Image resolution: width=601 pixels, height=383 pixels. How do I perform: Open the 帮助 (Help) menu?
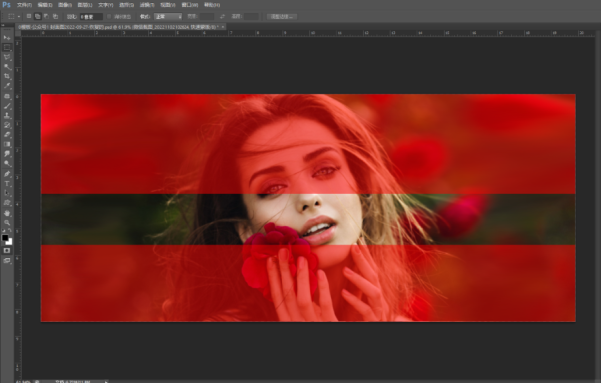tap(212, 5)
